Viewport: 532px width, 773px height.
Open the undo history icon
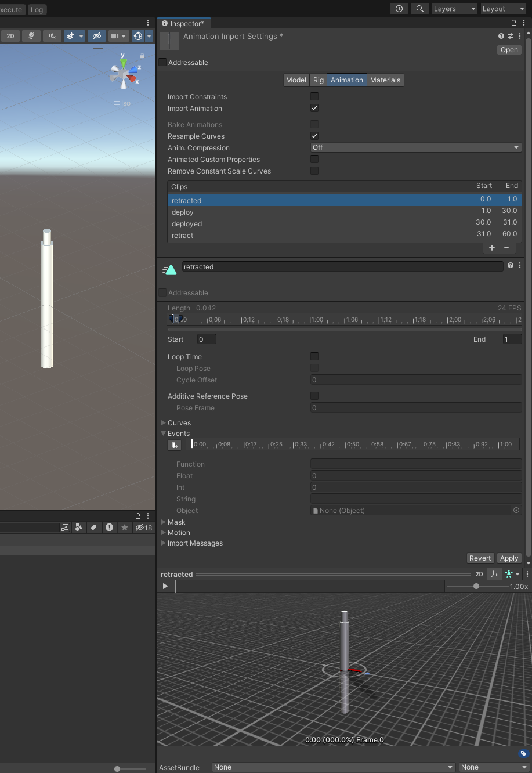tap(399, 9)
